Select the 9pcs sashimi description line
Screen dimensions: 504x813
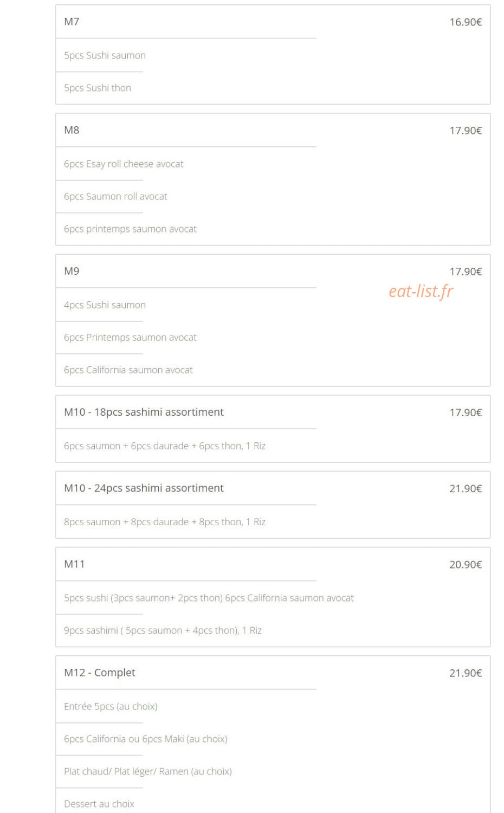[x=163, y=630]
